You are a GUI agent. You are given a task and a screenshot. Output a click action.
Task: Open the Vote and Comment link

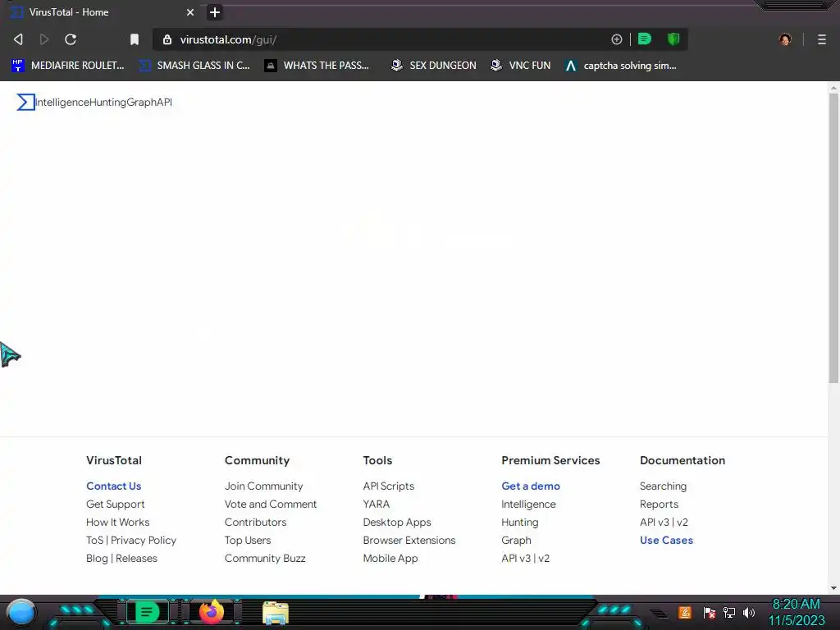[271, 504]
